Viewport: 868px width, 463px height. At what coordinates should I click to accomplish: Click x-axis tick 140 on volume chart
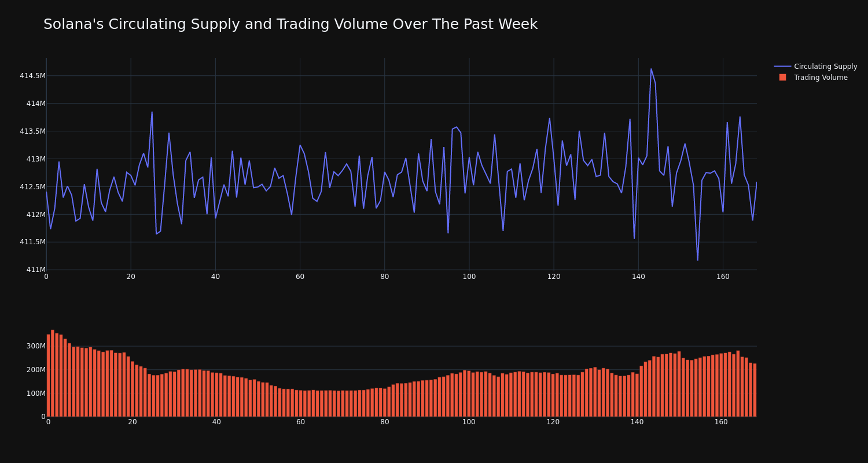pyautogui.click(x=637, y=422)
